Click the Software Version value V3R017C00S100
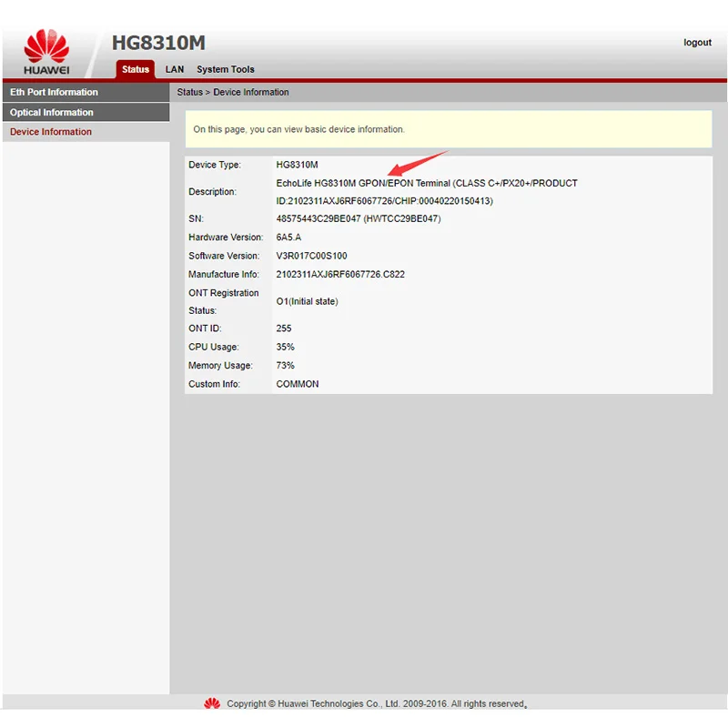Screen dimensions: 728x728 311,256
